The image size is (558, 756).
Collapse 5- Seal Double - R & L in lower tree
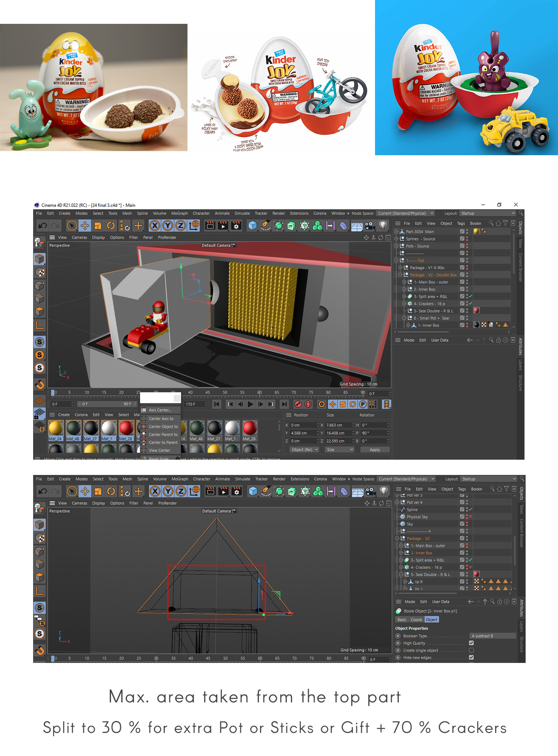401,574
